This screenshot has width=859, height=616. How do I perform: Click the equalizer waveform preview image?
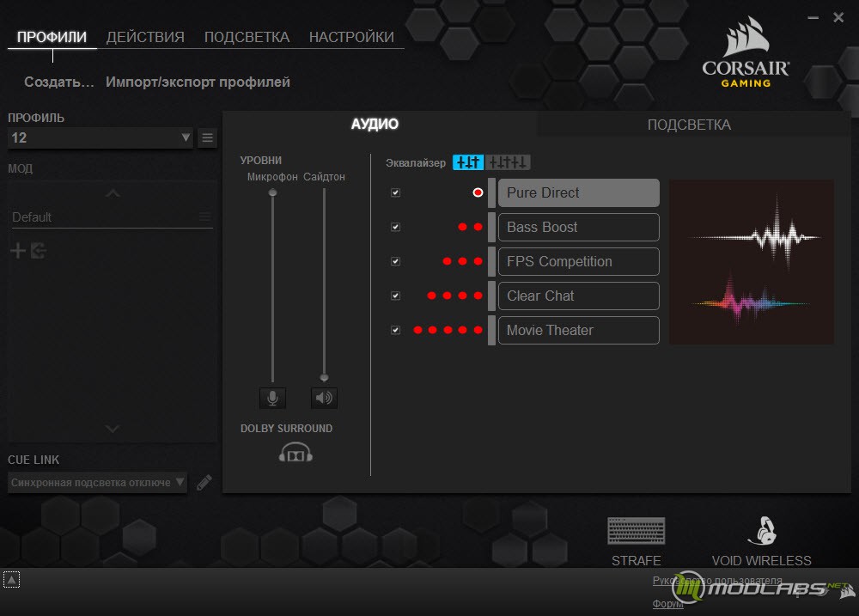pos(751,262)
